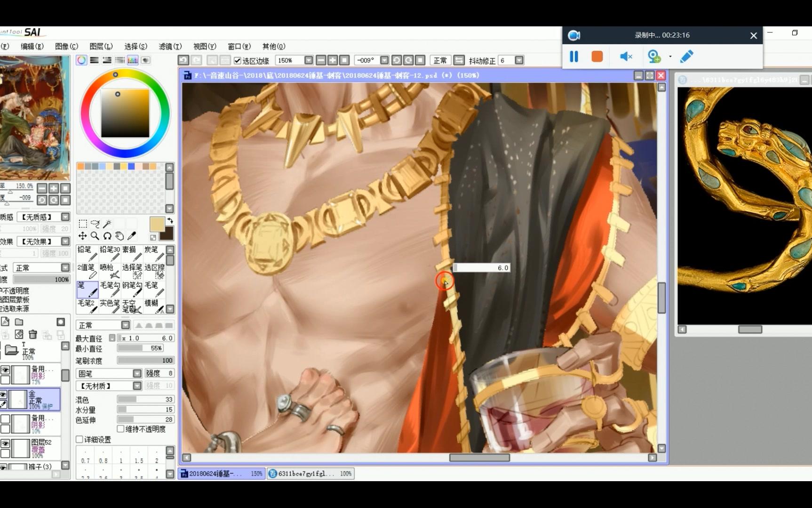The width and height of the screenshot is (812, 508).
Task: Rotate canvas clockwise in the toolbar
Action: (408, 60)
